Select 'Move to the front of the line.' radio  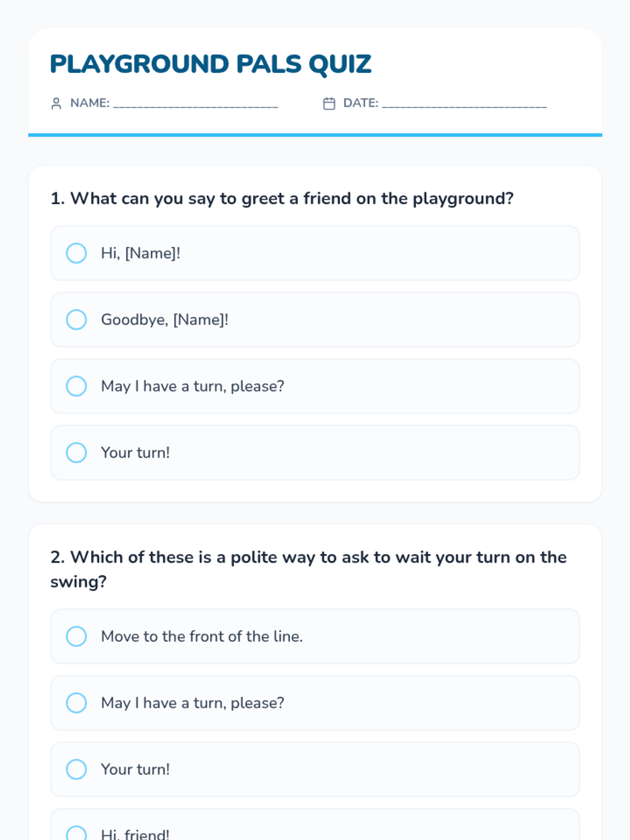(x=76, y=636)
